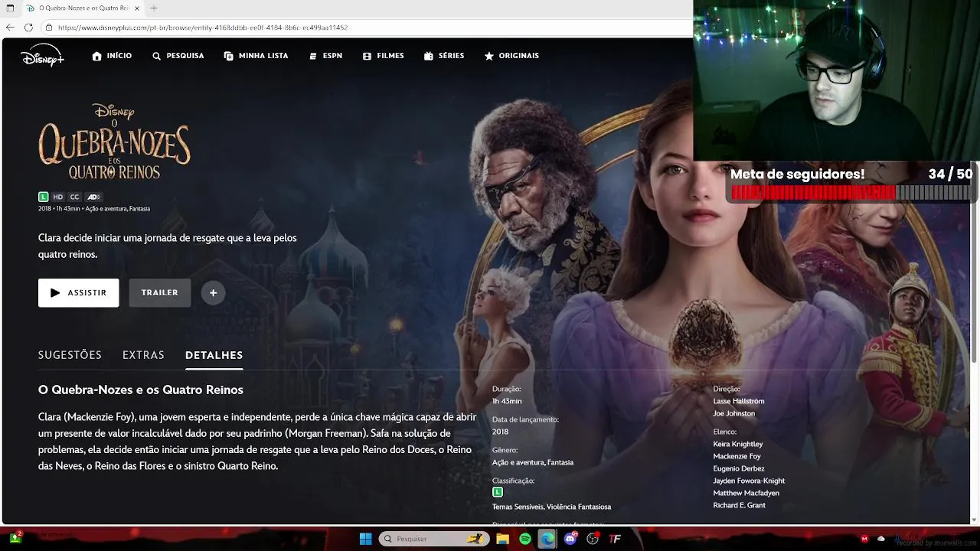Screen dimensions: 980x551
Task: Click cast name Eugenio Derbez
Action: (x=739, y=468)
